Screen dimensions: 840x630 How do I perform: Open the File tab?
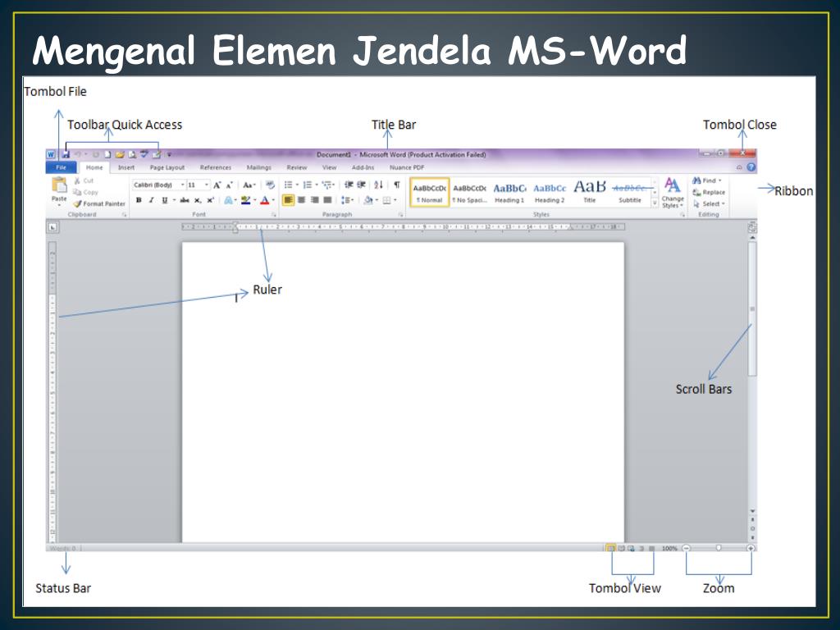[x=61, y=167]
